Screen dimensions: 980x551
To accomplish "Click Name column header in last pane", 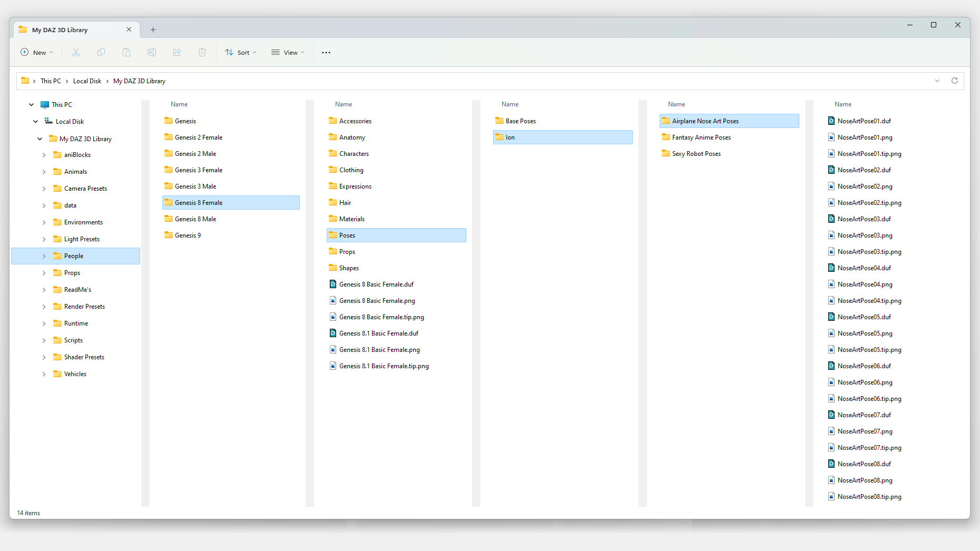I will (x=843, y=104).
